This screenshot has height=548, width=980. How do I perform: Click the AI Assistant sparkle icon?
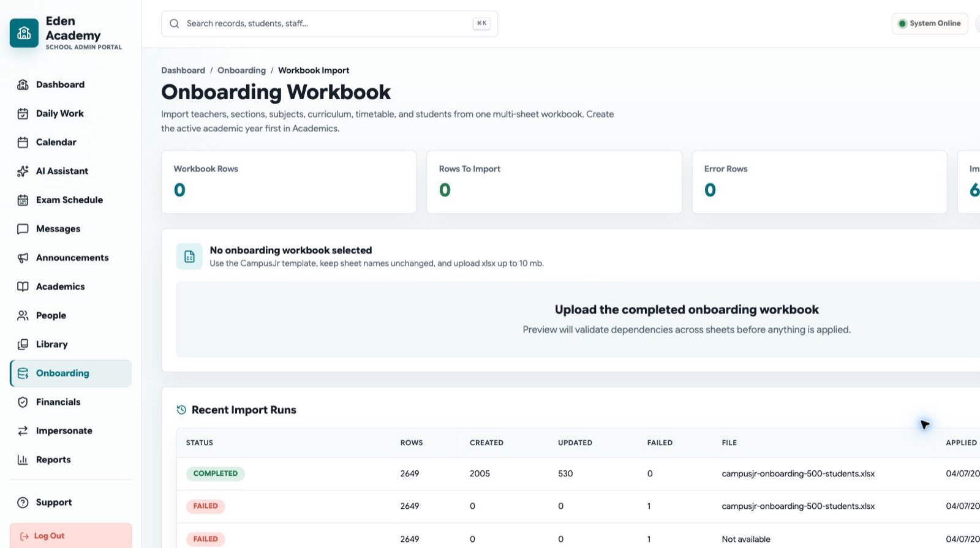pos(23,171)
